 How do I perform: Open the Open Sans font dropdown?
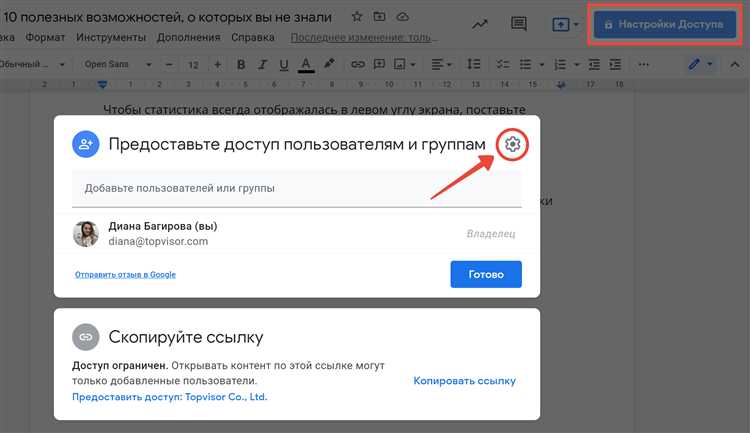pyautogui.click(x=117, y=64)
